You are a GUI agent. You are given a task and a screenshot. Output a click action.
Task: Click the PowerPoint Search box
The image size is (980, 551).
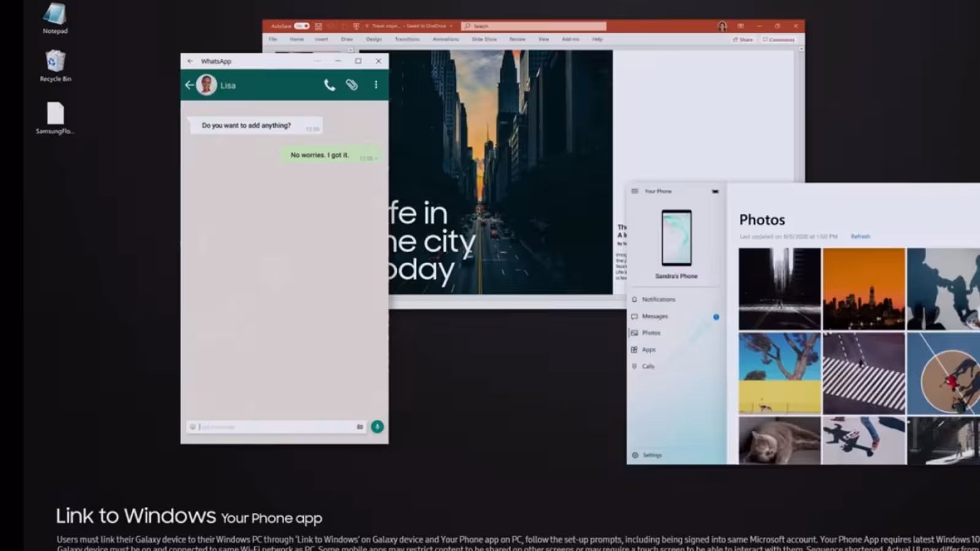pos(533,26)
